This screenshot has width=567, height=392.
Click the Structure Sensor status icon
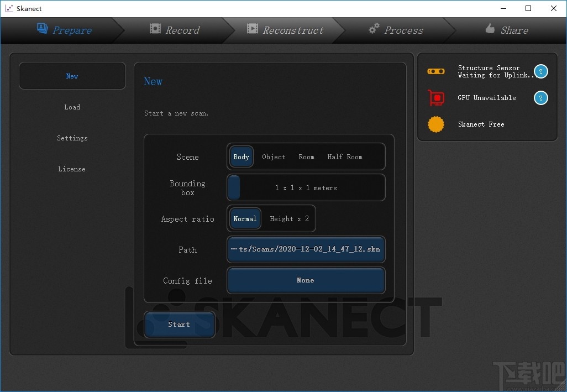point(436,71)
